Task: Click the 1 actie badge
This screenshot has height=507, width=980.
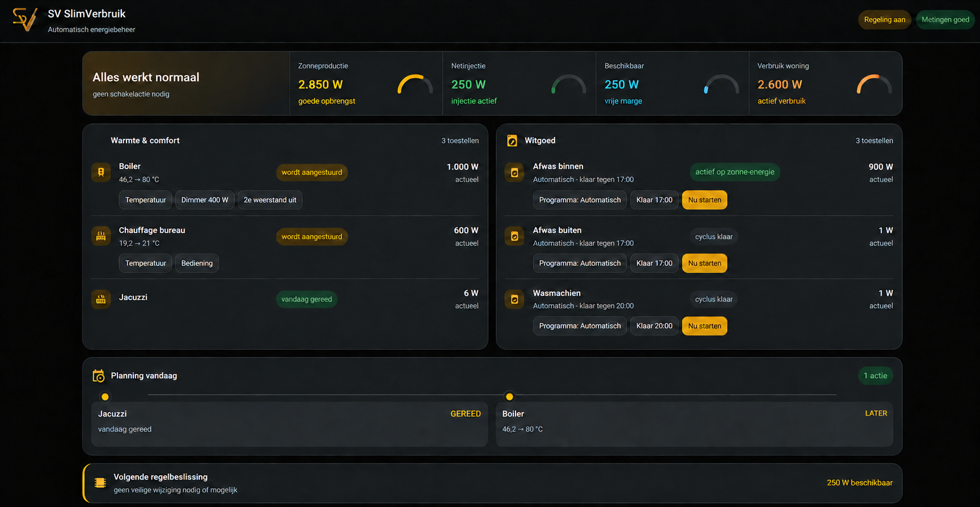Action: point(875,376)
